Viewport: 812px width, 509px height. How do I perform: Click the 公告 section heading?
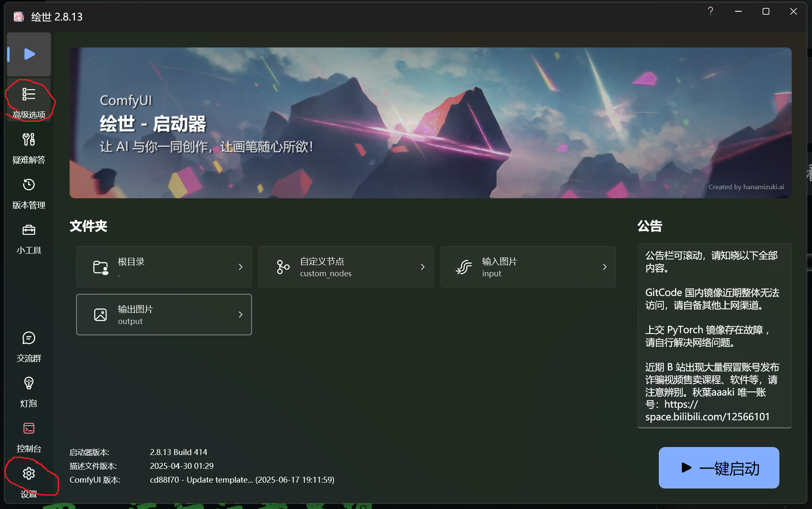(x=650, y=226)
